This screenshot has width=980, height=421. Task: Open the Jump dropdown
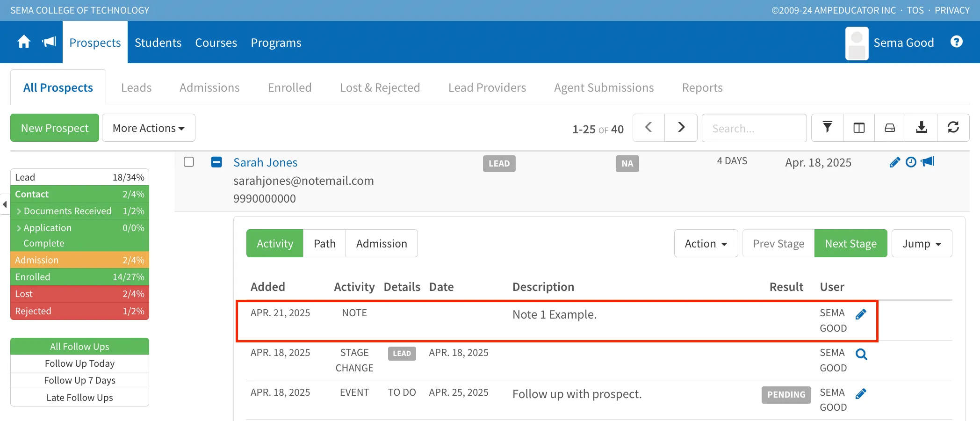(x=922, y=243)
